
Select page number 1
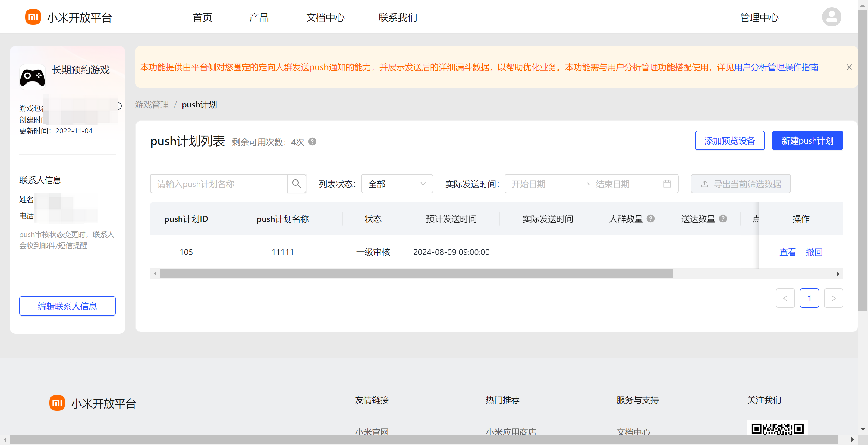click(x=809, y=298)
